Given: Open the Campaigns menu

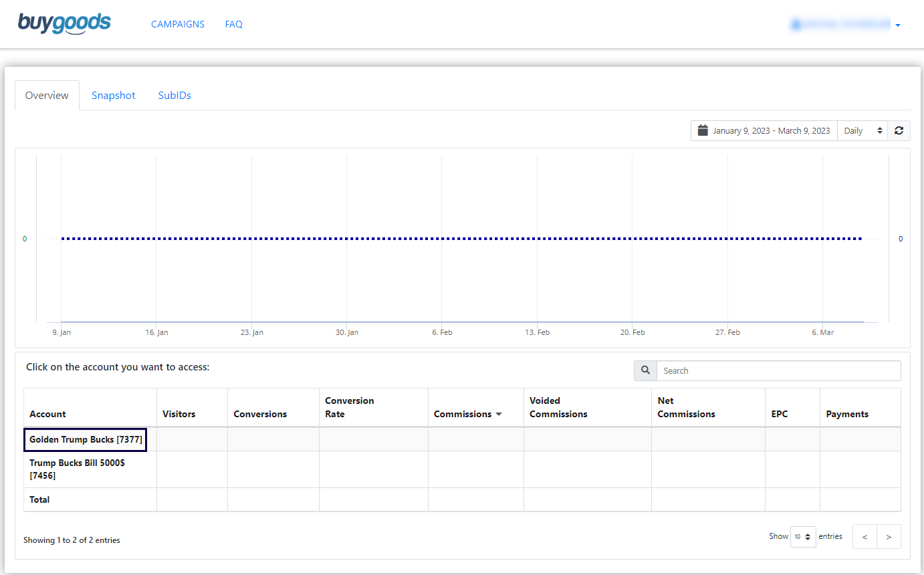Looking at the screenshot, I should point(178,24).
